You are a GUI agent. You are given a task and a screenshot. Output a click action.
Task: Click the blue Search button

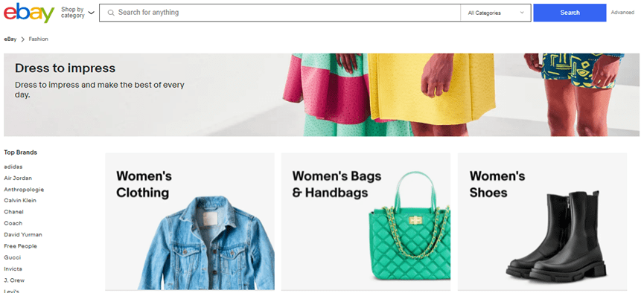[x=570, y=13]
